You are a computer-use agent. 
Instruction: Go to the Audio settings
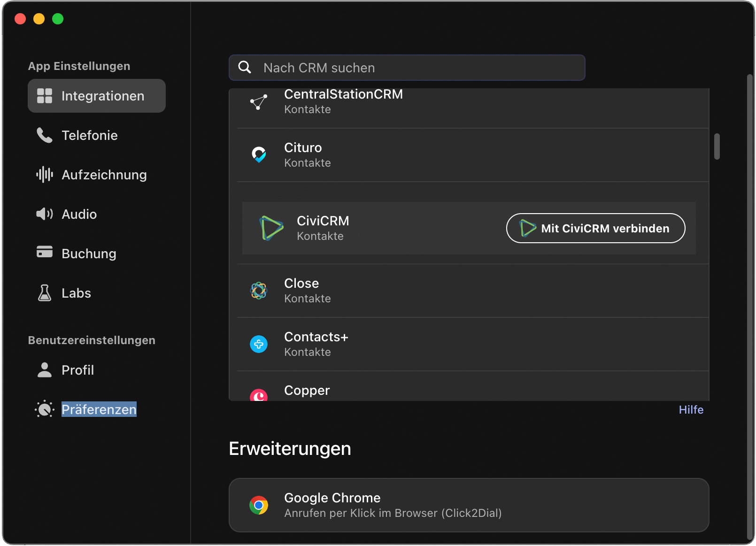pyautogui.click(x=97, y=214)
